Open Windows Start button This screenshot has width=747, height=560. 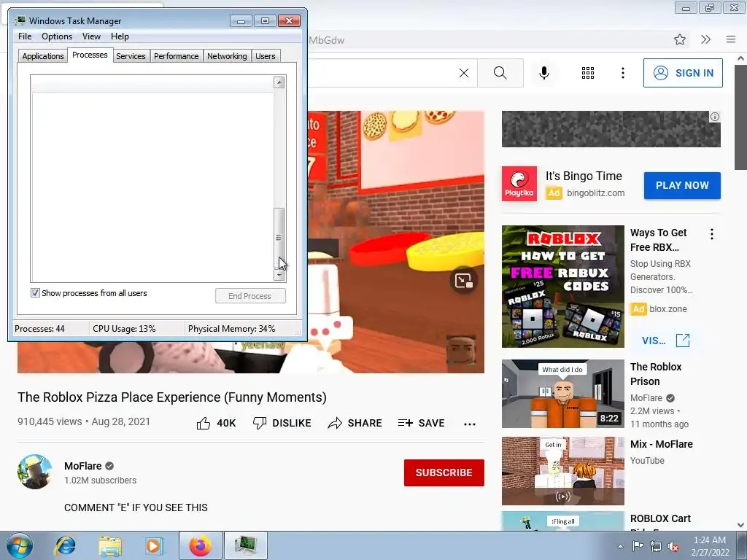20,545
